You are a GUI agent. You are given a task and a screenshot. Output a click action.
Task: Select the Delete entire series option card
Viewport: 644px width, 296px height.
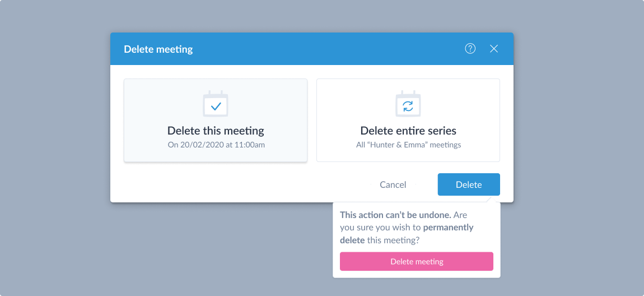click(408, 120)
